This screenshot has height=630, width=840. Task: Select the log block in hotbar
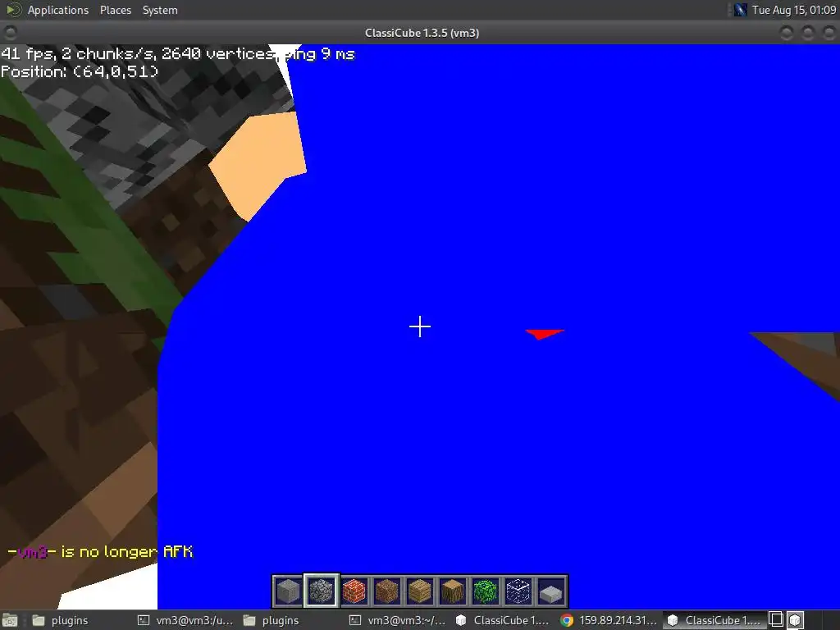tap(452, 591)
